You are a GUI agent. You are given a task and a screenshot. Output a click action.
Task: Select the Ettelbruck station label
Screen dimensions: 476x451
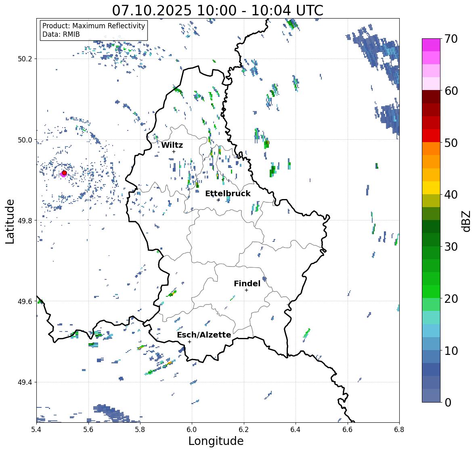[x=228, y=193]
